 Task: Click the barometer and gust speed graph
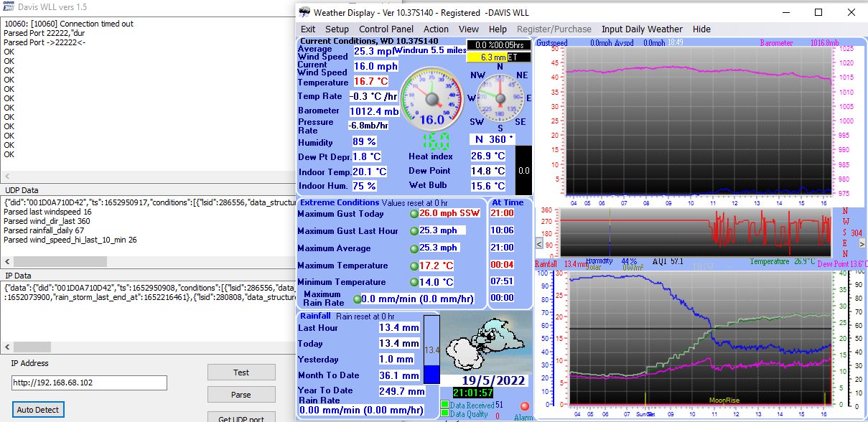(697, 122)
